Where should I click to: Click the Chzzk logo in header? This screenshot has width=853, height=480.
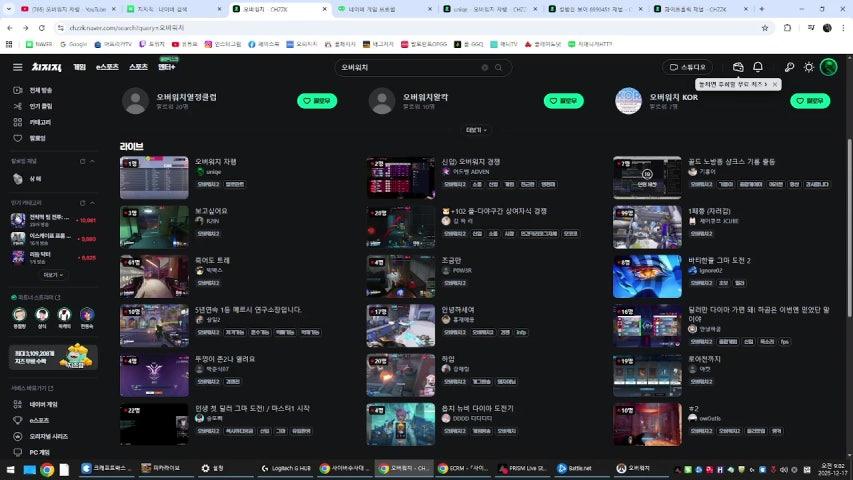tap(47, 67)
